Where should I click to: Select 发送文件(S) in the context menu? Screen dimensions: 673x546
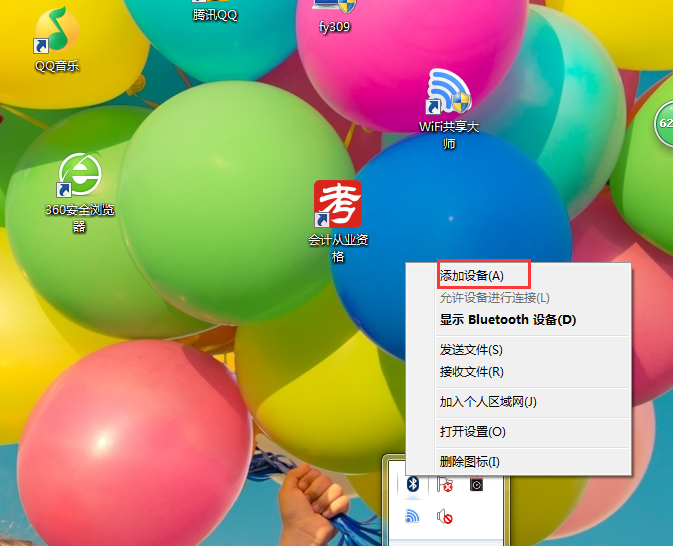471,350
